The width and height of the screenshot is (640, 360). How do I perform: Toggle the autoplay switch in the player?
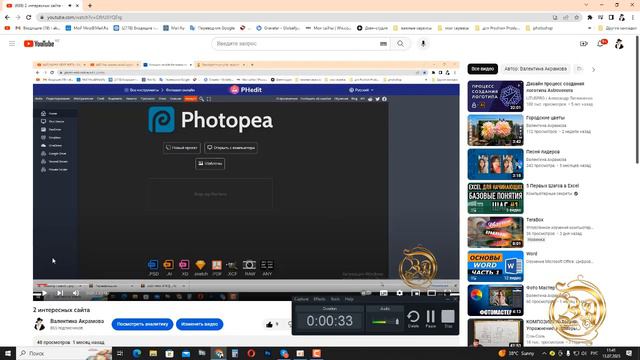(366, 293)
